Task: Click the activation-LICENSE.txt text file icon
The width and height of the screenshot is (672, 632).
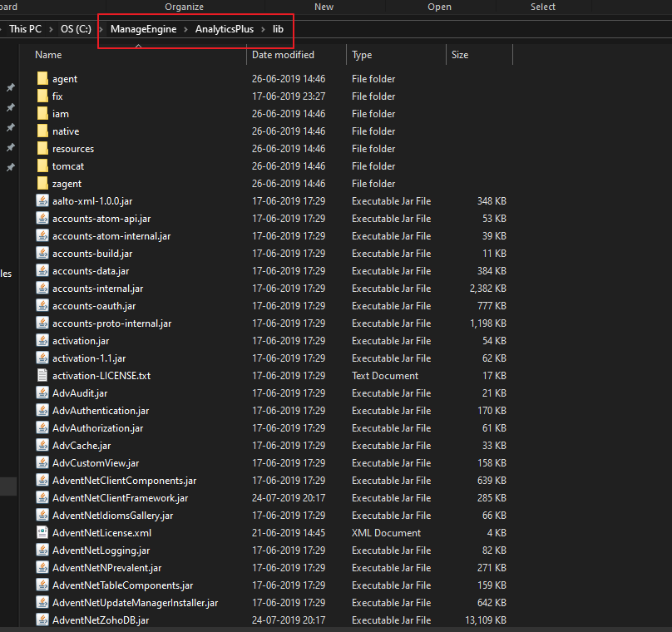Action: tap(42, 376)
